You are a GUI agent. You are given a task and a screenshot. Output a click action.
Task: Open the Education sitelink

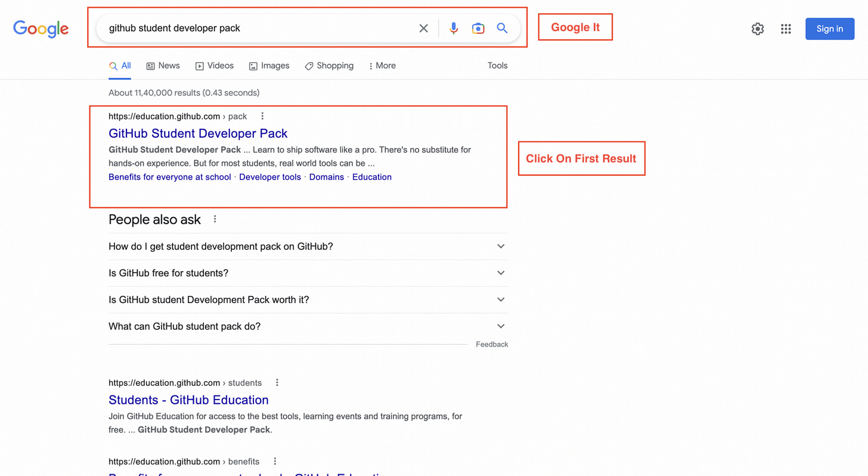pos(372,177)
